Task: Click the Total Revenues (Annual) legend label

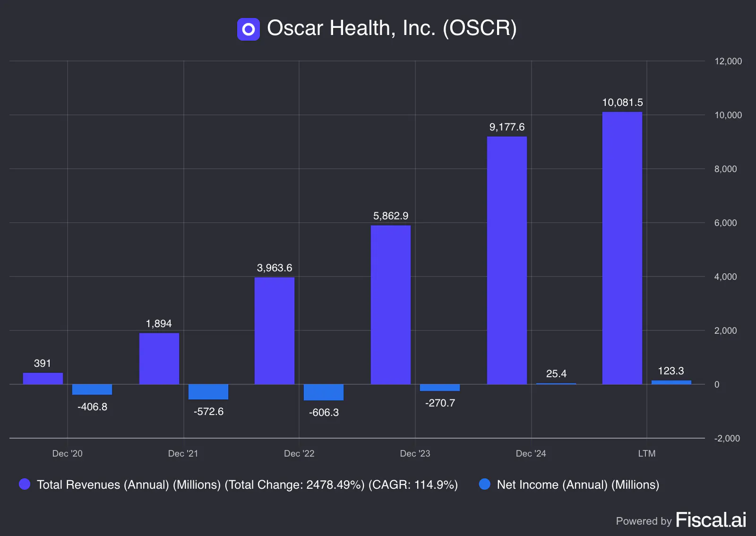Action: pos(247,484)
